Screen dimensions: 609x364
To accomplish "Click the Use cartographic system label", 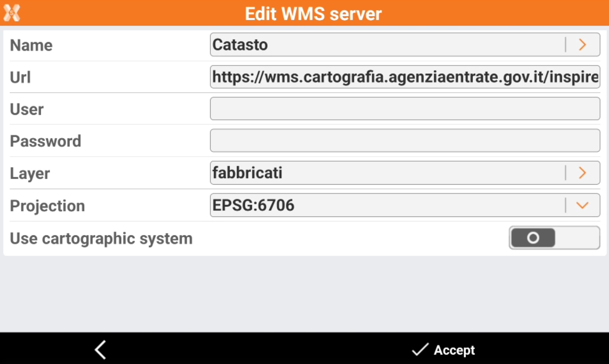I will 101,238.
